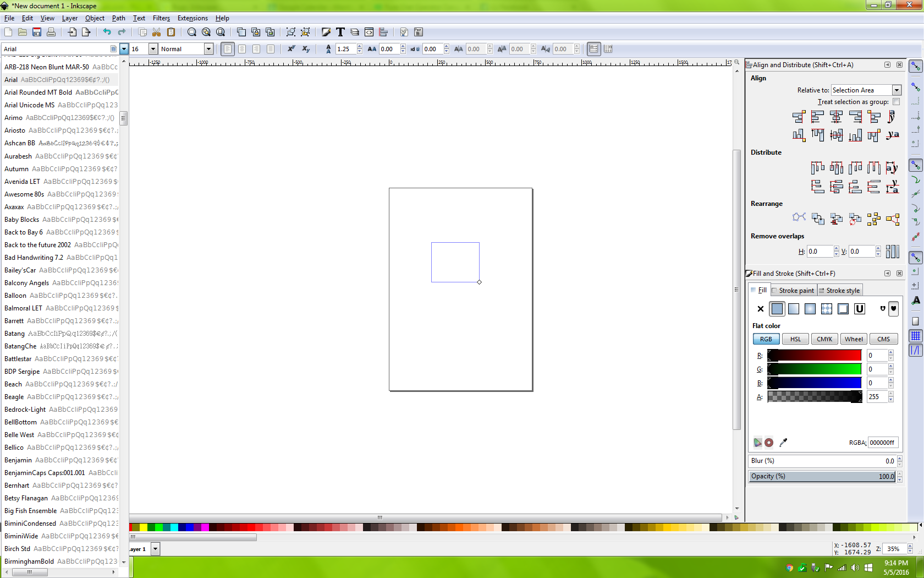Enable Treat selection as group
Image resolution: width=924 pixels, height=578 pixels.
click(x=896, y=102)
